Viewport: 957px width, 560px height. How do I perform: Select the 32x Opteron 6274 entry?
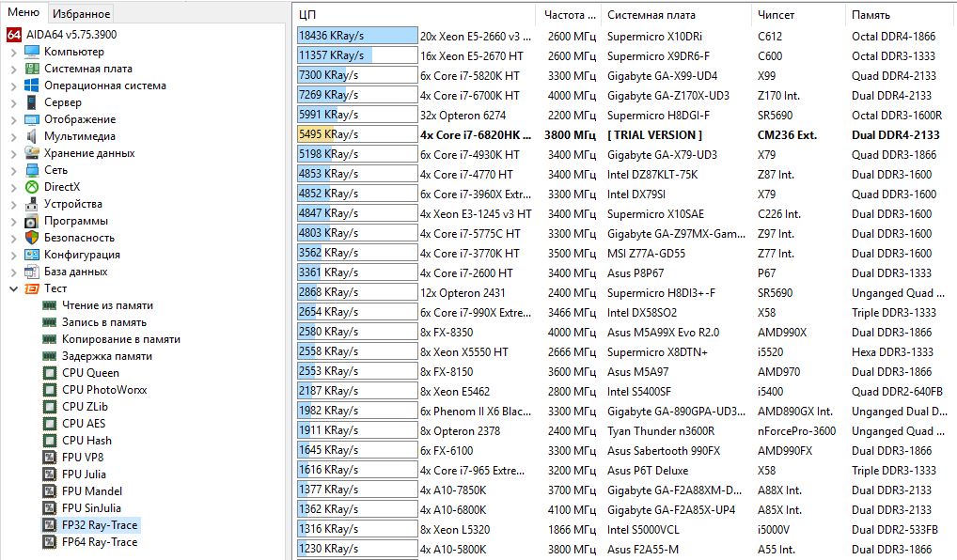[463, 116]
